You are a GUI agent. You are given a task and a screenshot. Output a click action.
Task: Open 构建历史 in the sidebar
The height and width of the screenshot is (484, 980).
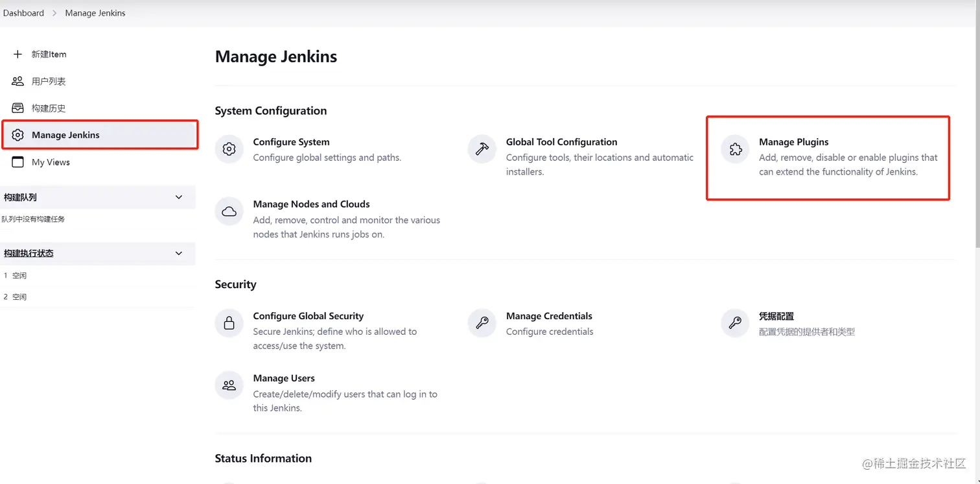[49, 108]
